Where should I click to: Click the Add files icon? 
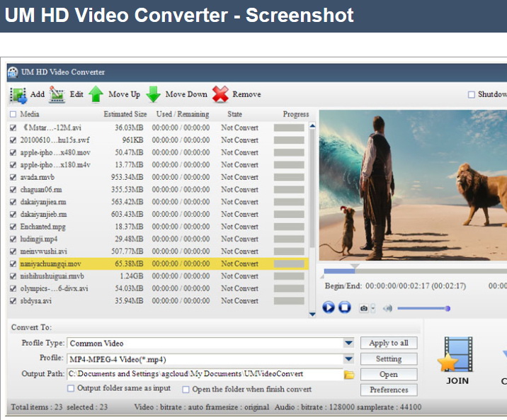(18, 94)
